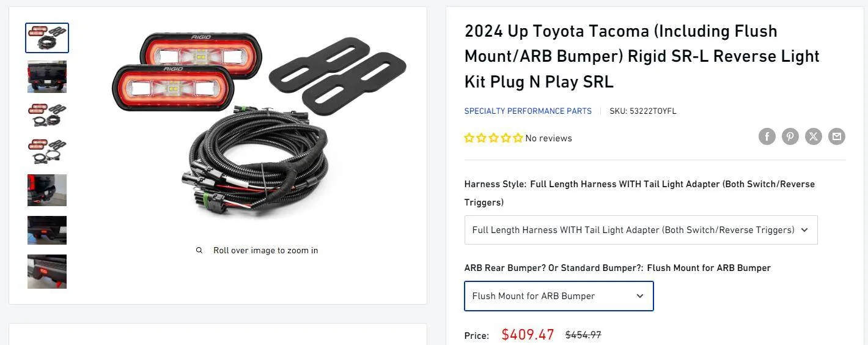Pin product with the Pinterest icon

[790, 136]
